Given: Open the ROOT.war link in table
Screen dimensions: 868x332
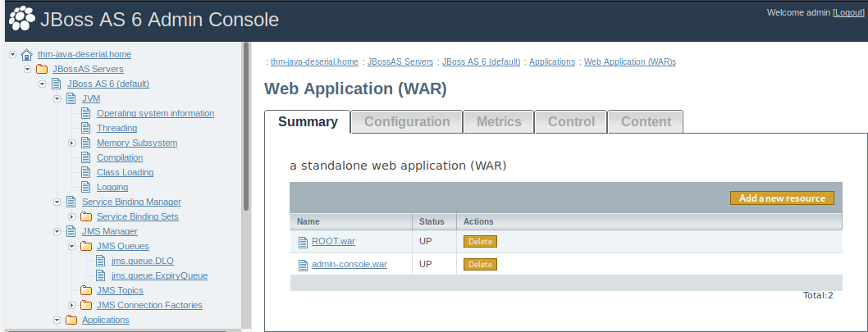Looking at the screenshot, I should tap(333, 241).
